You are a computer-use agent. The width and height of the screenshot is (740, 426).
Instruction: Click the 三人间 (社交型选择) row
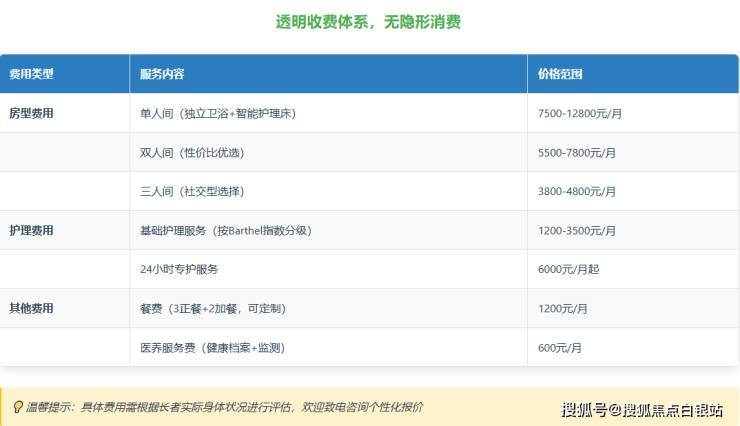point(192,191)
